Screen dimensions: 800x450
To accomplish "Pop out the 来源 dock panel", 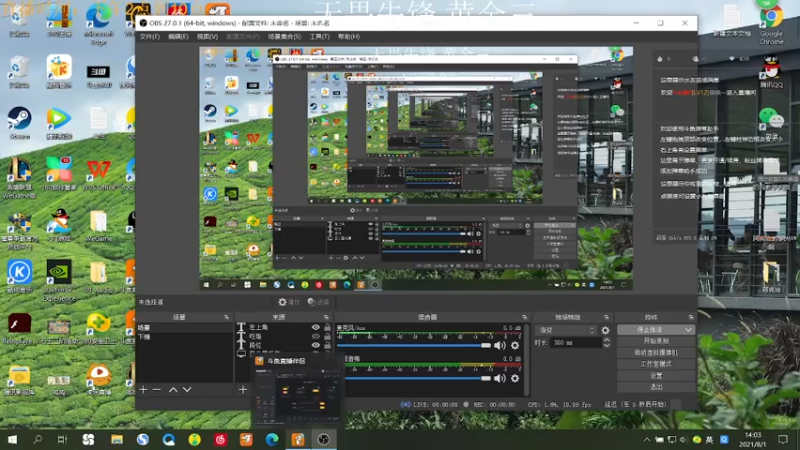I will tap(326, 317).
